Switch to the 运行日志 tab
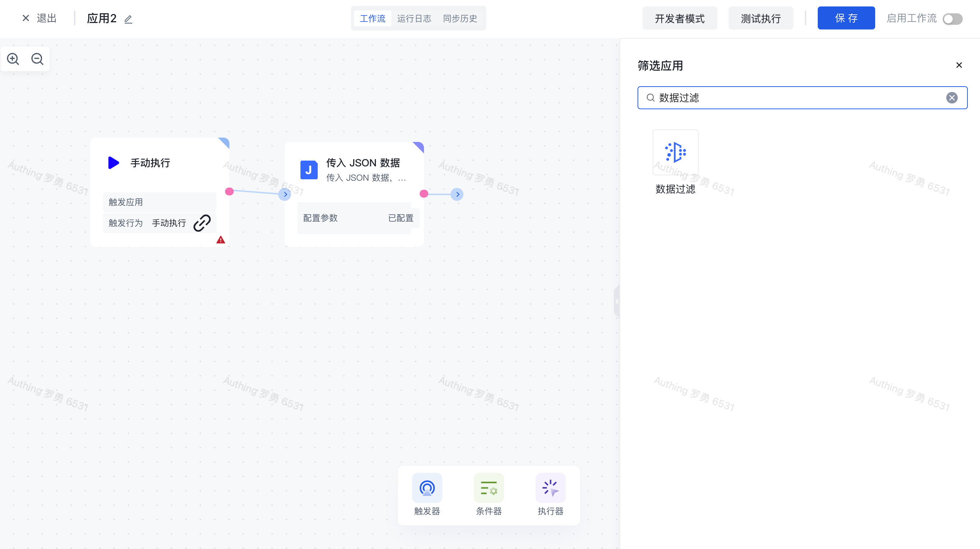This screenshot has height=549, width=980. 414,18
